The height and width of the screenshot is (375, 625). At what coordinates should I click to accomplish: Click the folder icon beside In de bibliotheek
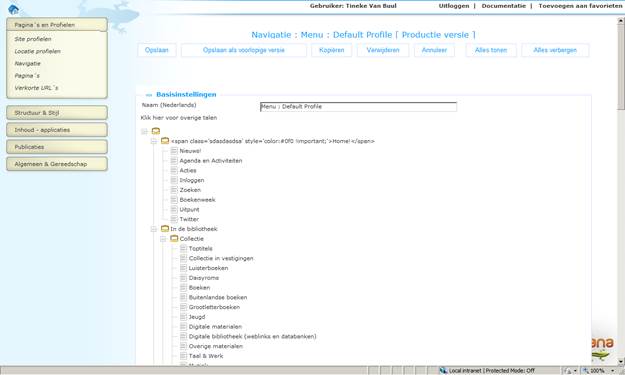(165, 229)
